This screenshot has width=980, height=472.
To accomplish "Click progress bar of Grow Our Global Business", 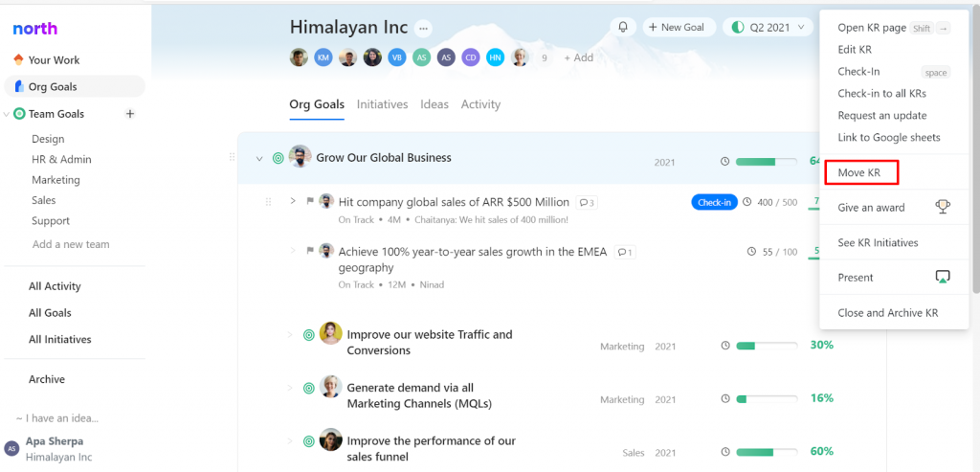I will [x=767, y=161].
